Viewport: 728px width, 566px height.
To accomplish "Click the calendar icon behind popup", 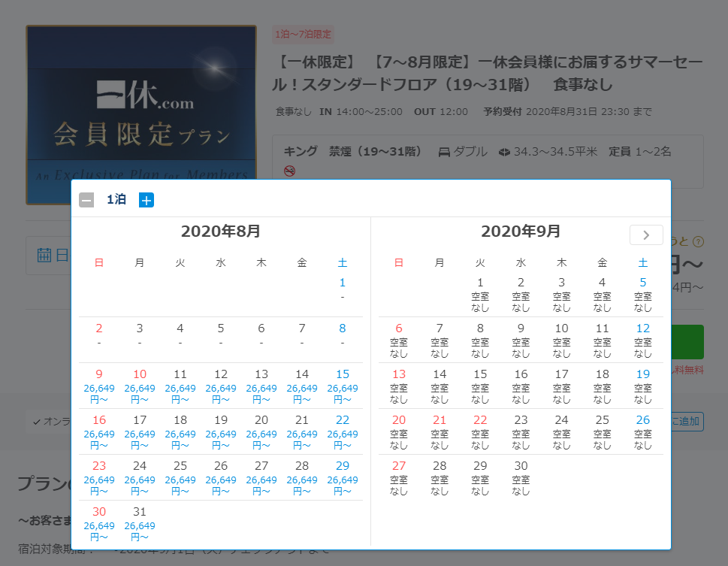I will pos(44,255).
